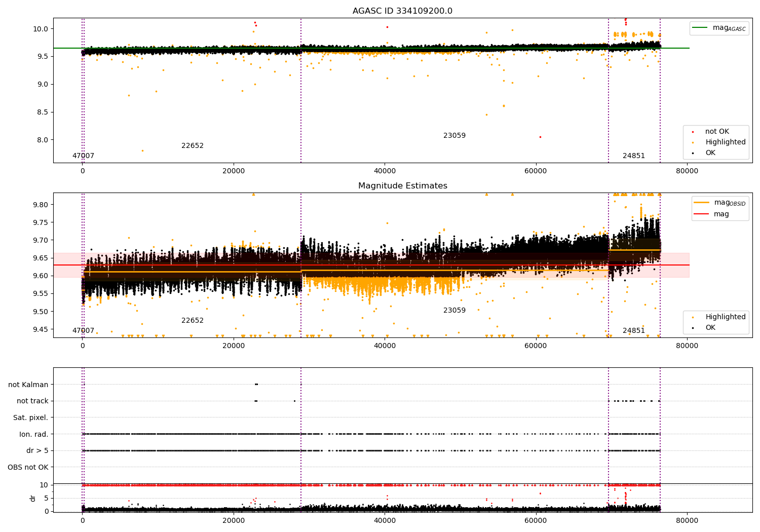760x532 pixels.
Task: Click the 5 tick on the dr axis
Action: click(x=47, y=499)
